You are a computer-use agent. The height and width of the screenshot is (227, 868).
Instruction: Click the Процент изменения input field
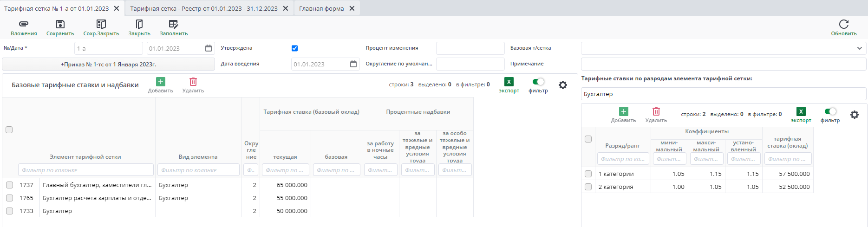pos(470,48)
